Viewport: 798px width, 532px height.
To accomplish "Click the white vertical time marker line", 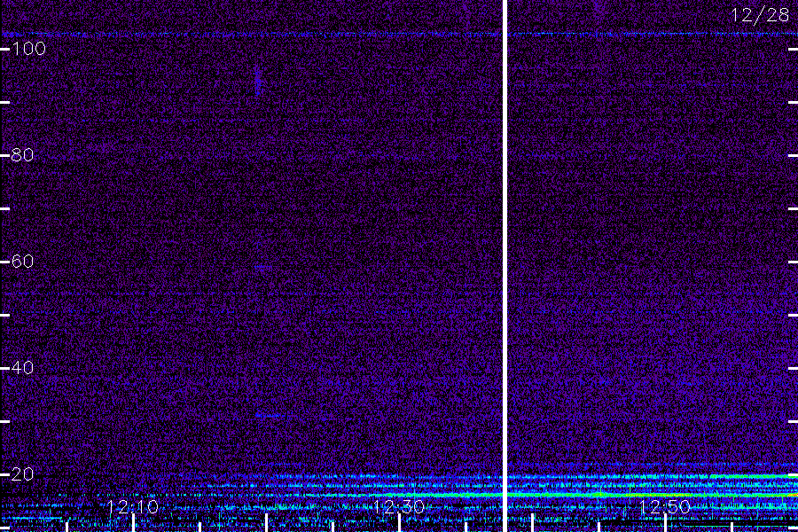I will click(x=505, y=266).
